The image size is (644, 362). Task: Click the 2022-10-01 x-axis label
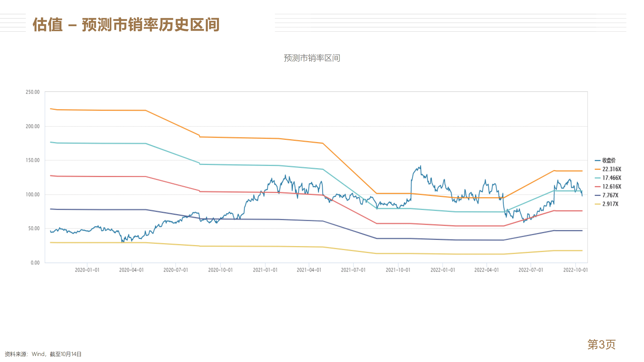575,270
